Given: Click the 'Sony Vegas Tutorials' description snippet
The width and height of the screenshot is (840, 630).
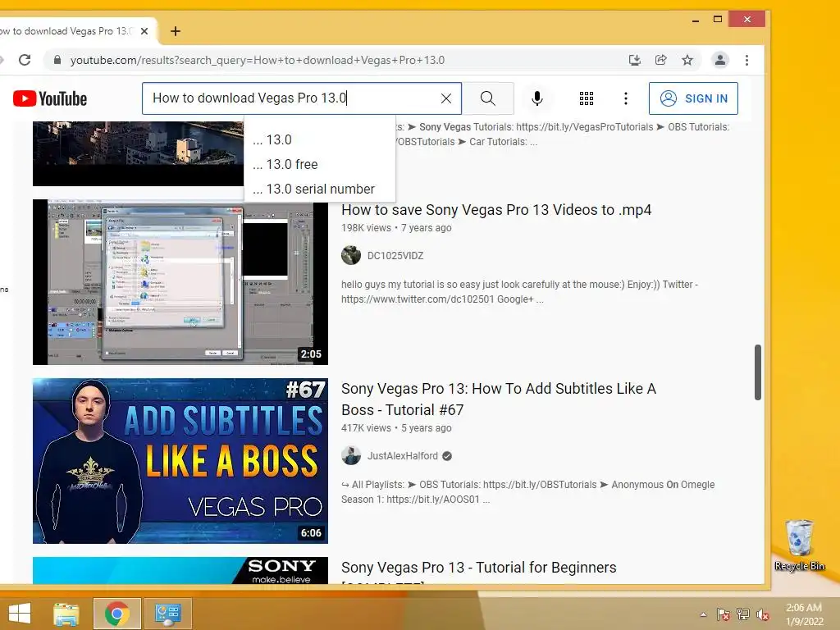Looking at the screenshot, I should pyautogui.click(x=563, y=135).
